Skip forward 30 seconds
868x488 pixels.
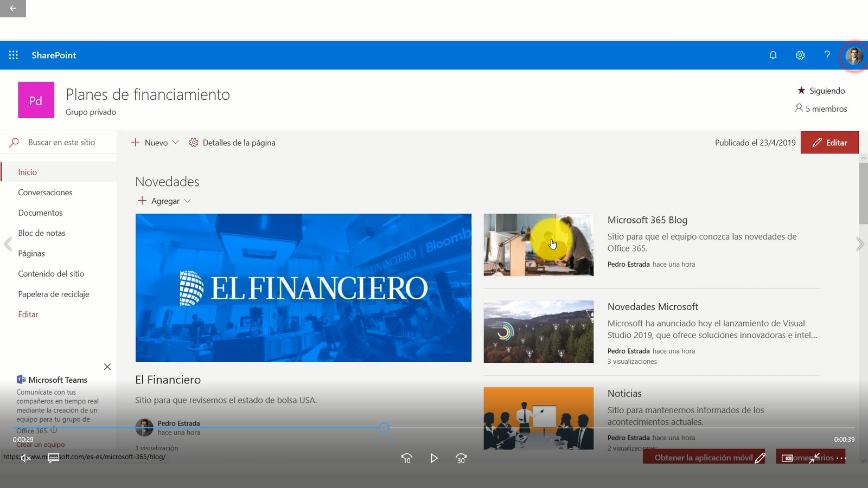461,458
